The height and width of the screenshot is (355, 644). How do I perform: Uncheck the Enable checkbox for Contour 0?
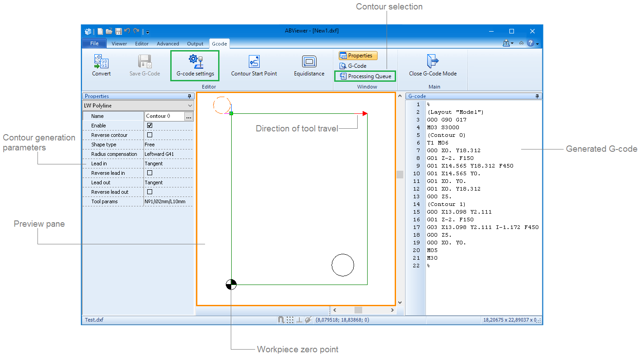(x=149, y=125)
